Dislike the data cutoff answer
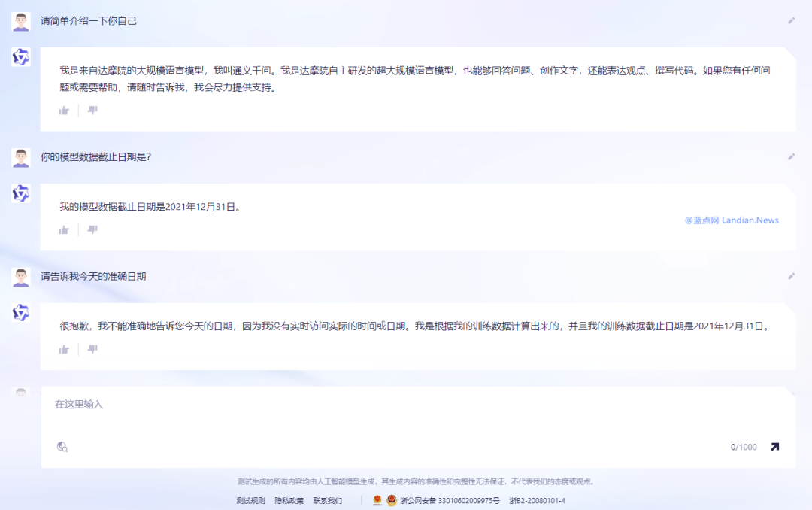Screen dimensions: 812x510 (x=92, y=229)
